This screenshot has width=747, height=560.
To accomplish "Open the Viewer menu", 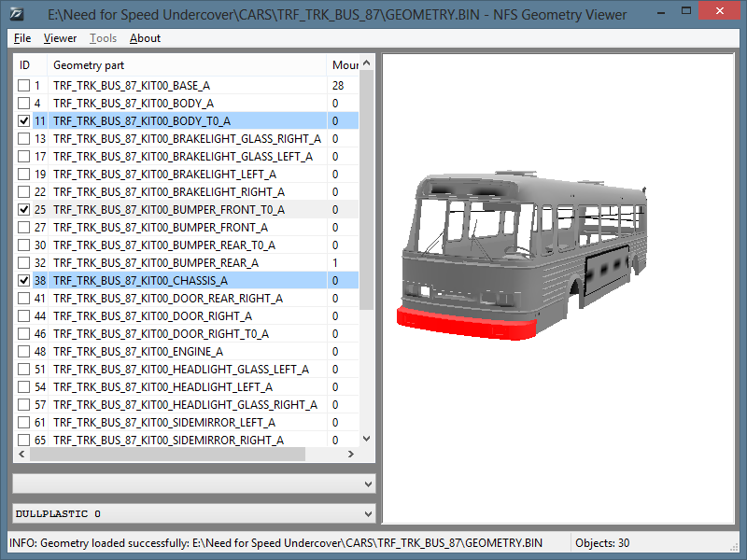I will pos(60,38).
